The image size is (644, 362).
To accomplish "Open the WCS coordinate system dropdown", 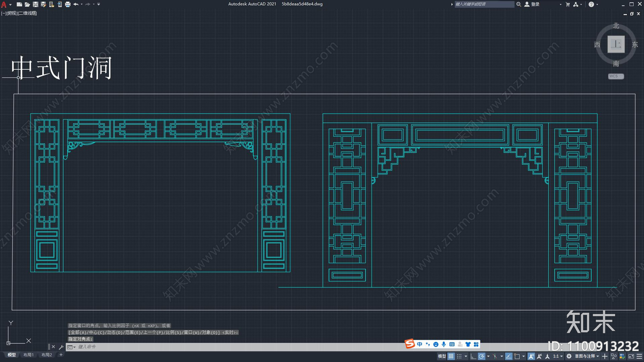I will pos(616,76).
